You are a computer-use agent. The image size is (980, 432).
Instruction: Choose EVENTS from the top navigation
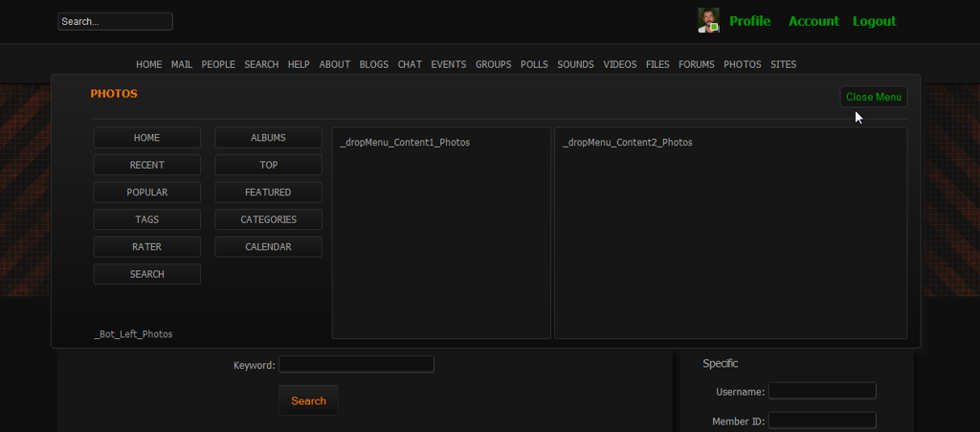pyautogui.click(x=448, y=65)
